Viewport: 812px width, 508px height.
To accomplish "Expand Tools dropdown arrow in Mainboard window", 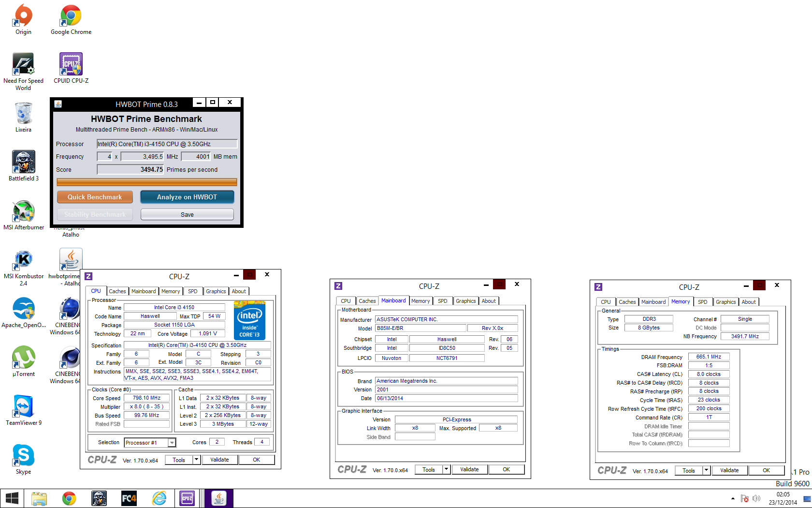I will click(446, 469).
